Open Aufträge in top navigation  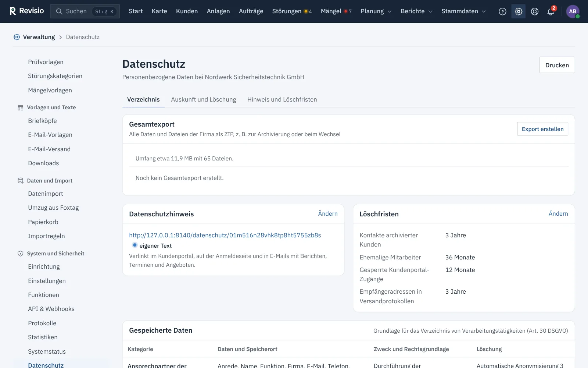(x=251, y=11)
